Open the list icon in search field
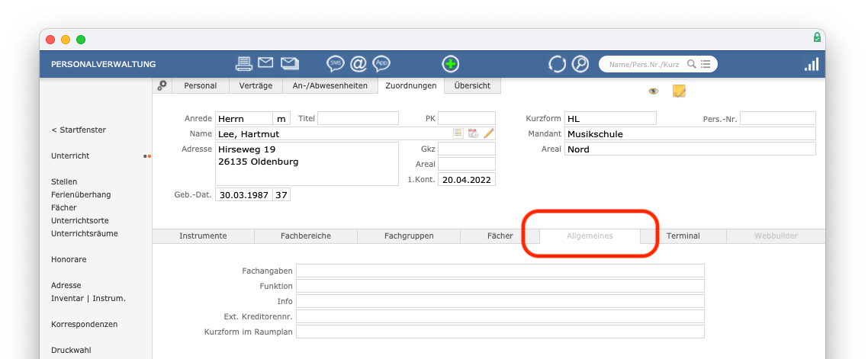 pyautogui.click(x=706, y=64)
